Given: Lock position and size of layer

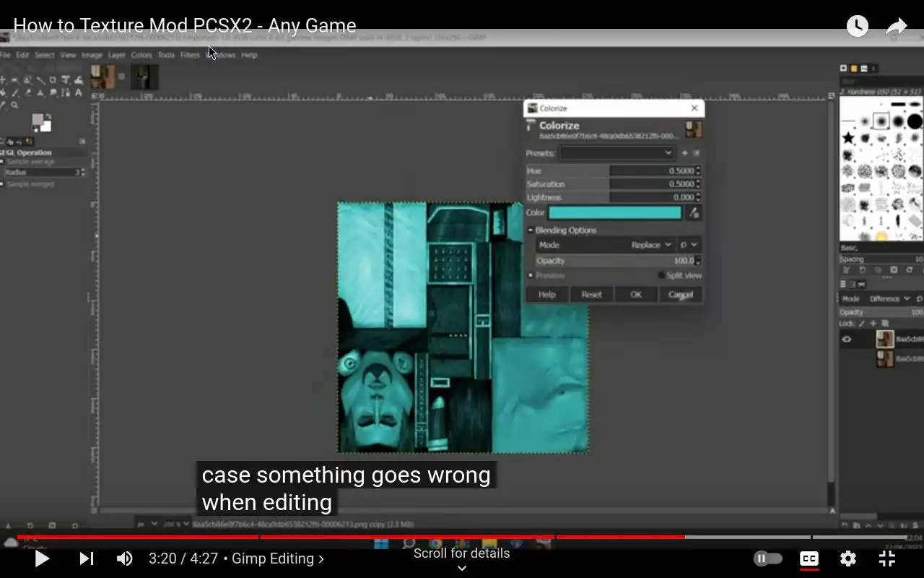Looking at the screenshot, I should pos(873,323).
